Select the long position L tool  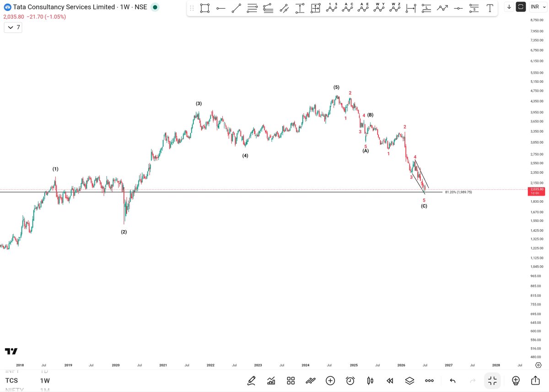click(426, 8)
